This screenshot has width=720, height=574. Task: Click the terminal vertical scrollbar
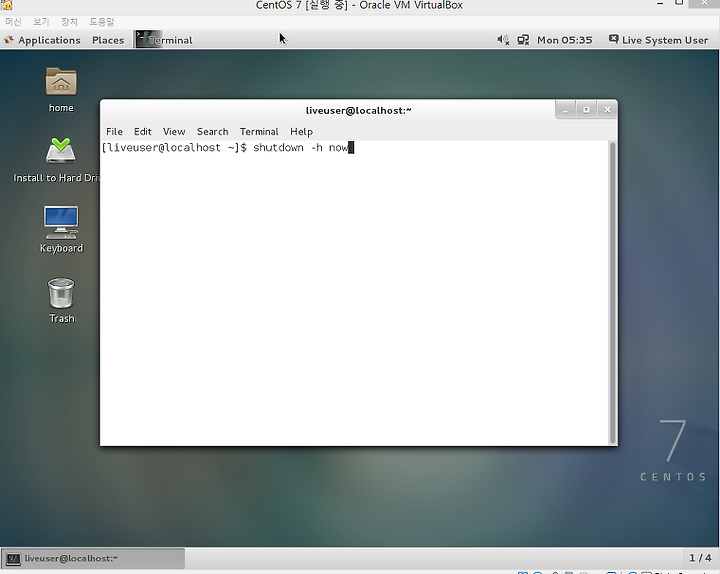[x=612, y=293]
